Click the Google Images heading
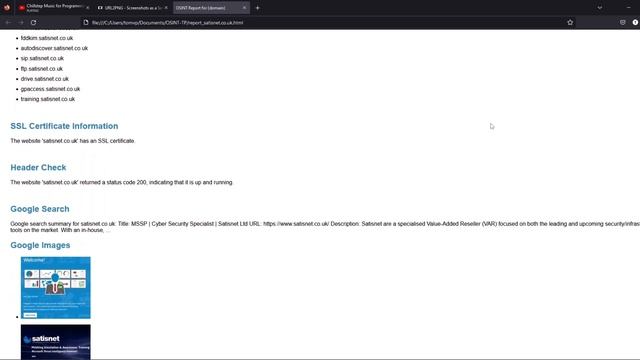Viewport: 640px width, 360px height. point(40,245)
